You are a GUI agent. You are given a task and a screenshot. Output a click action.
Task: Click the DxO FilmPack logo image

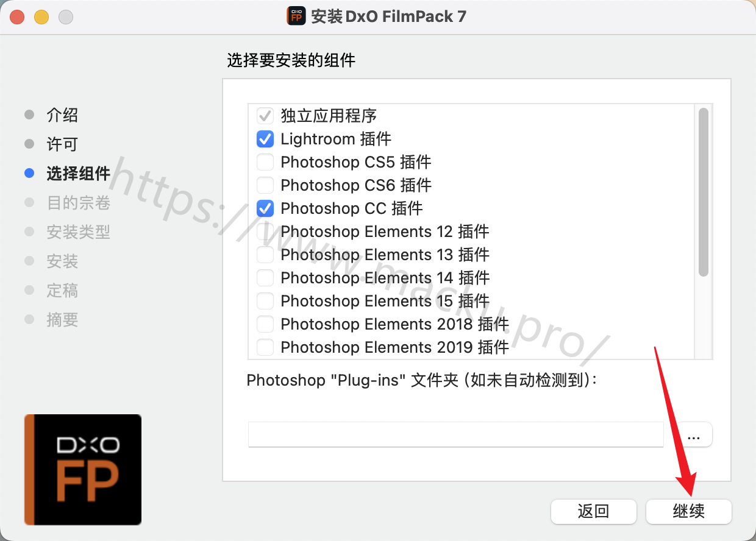pyautogui.click(x=83, y=470)
